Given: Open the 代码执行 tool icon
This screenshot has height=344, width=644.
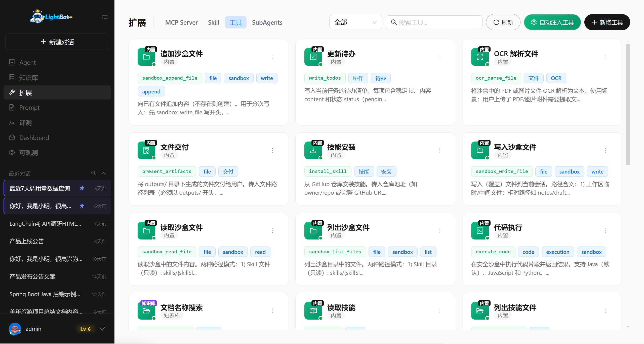Looking at the screenshot, I should coord(480,231).
